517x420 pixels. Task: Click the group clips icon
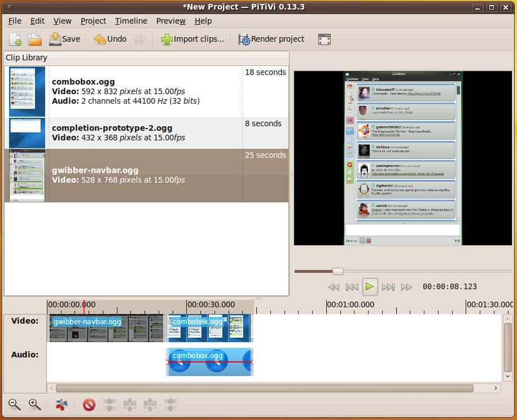click(x=150, y=405)
